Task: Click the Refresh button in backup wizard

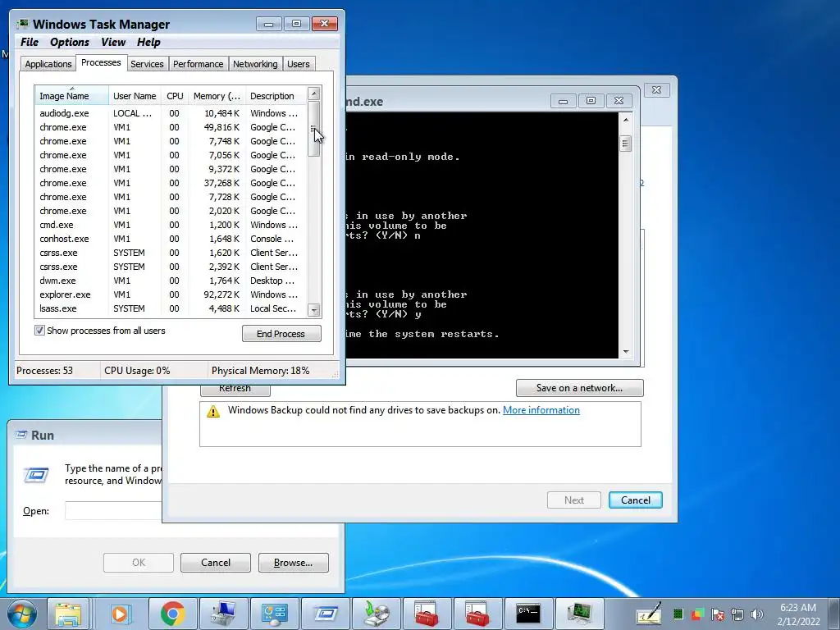Action: coord(235,388)
